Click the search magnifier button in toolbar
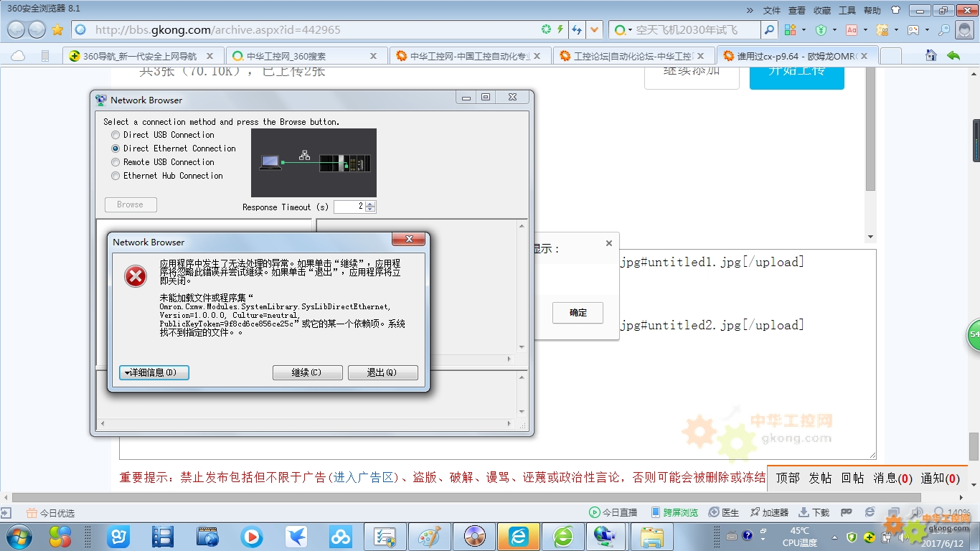This screenshot has height=551, width=980. coord(769,30)
